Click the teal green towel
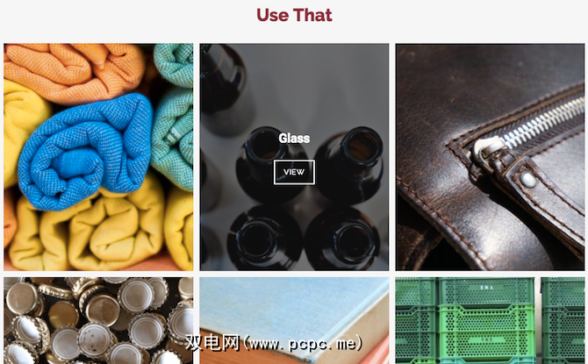The image size is (588, 364). point(174,116)
